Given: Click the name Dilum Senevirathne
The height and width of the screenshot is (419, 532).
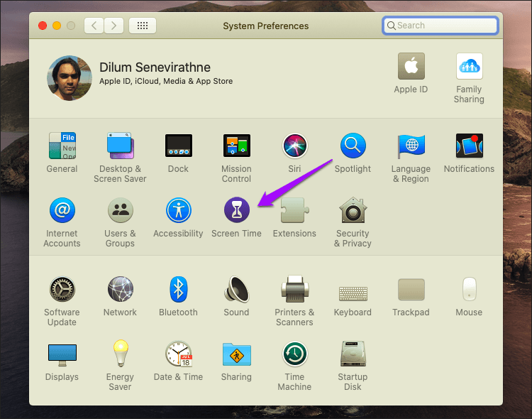Looking at the screenshot, I should coord(155,67).
